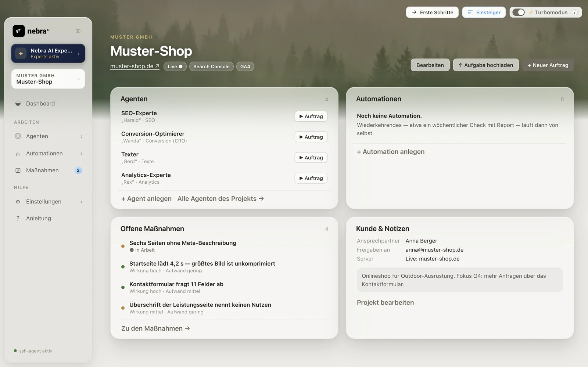The height and width of the screenshot is (367, 588).
Task: Click the Erste Schritte button
Action: pos(432,12)
